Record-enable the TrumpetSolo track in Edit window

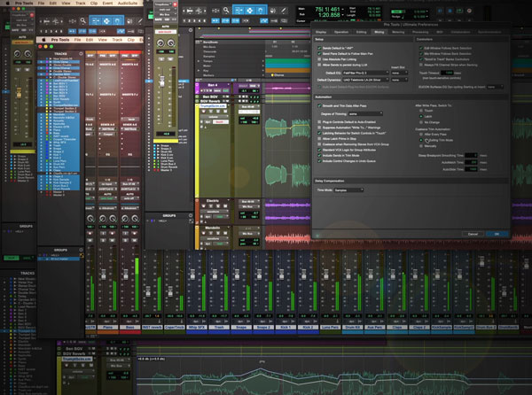pyautogui.click(x=204, y=112)
